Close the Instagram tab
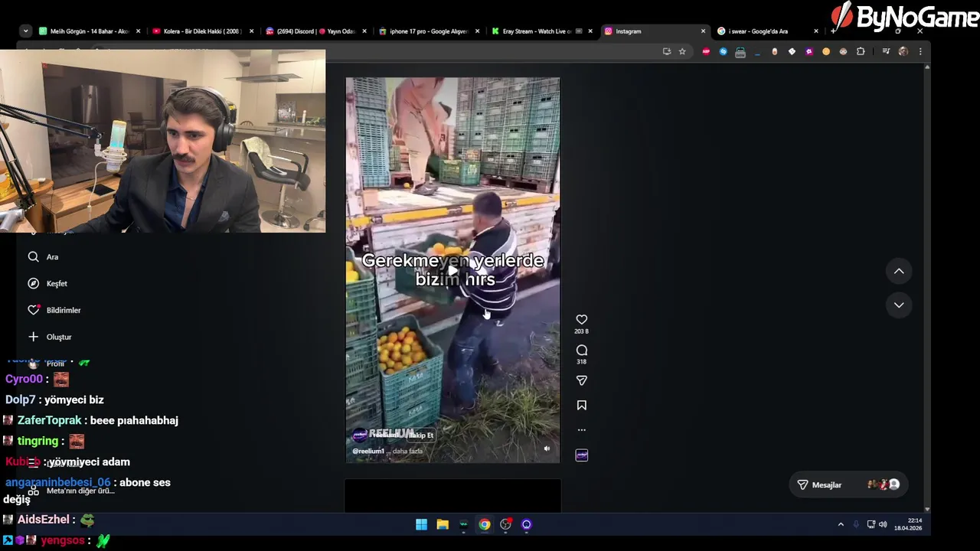The image size is (980, 551). click(x=703, y=31)
